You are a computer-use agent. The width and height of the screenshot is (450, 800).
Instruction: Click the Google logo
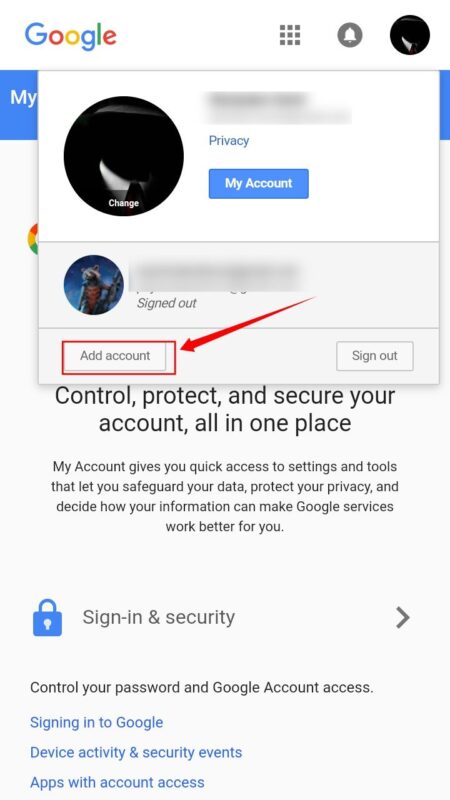point(71,35)
